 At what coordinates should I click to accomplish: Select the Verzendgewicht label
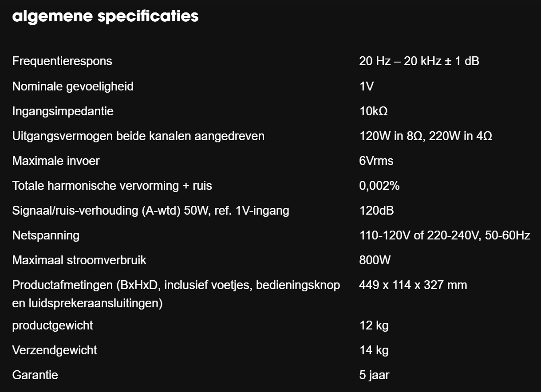(x=55, y=350)
